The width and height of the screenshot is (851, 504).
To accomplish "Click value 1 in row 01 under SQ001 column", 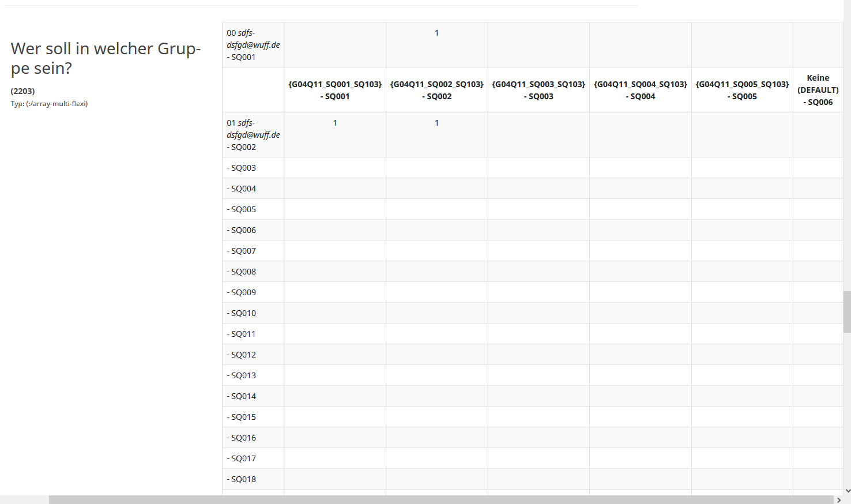I will [x=335, y=123].
